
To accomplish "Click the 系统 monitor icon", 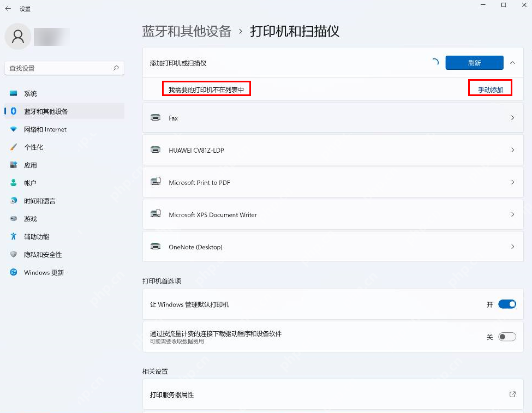I will [x=14, y=93].
